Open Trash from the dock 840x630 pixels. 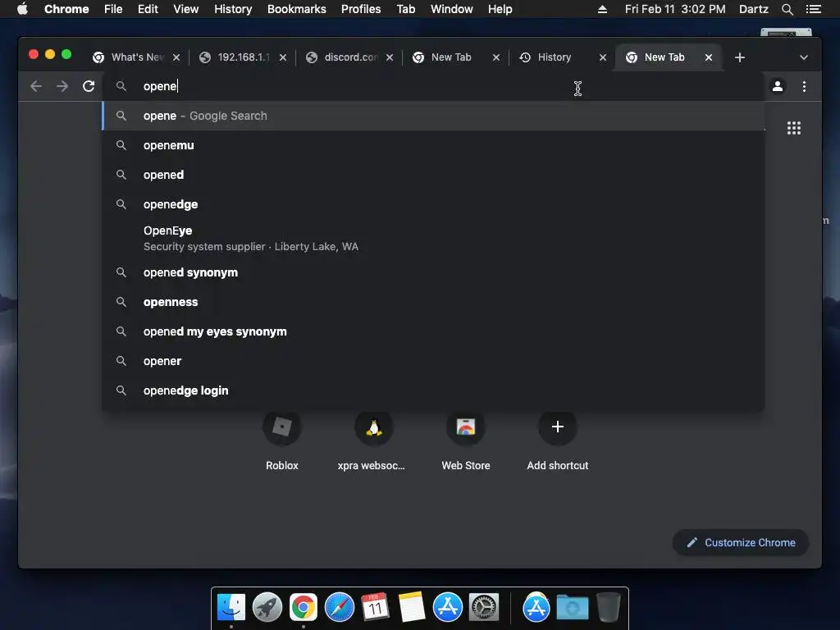pos(608,608)
